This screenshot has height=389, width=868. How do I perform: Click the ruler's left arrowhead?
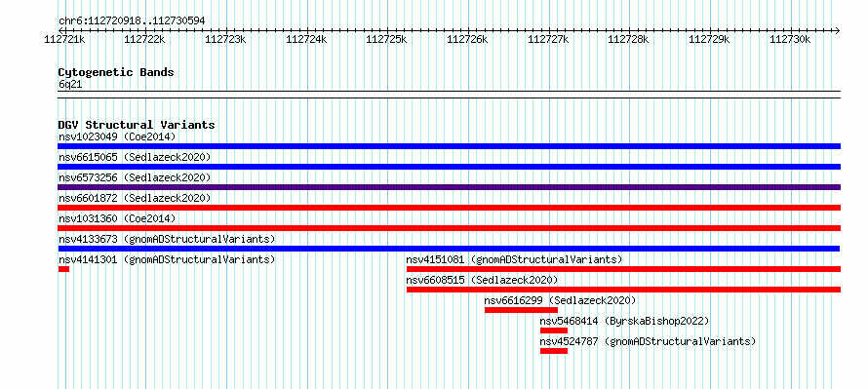point(60,30)
